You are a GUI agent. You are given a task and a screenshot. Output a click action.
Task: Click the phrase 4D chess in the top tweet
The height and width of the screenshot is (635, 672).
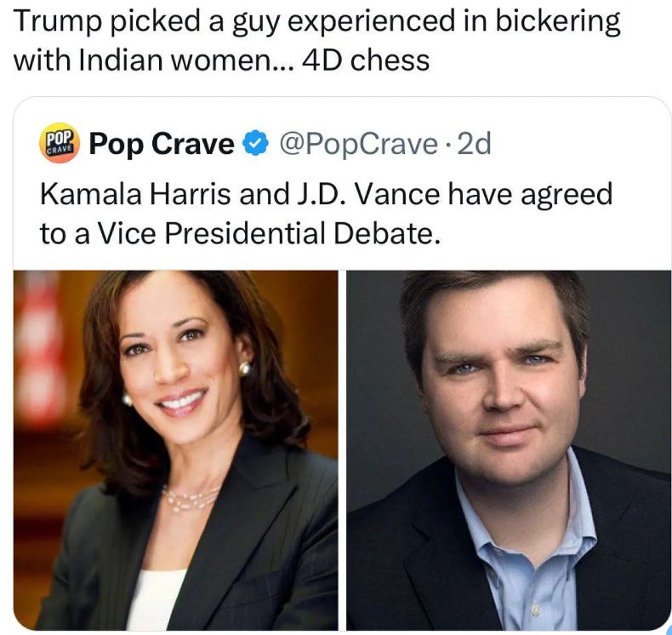tap(366, 60)
